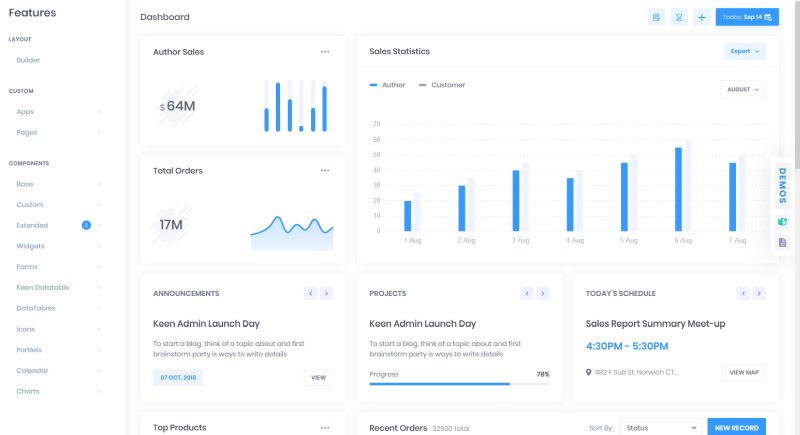Open the August month dropdown
The width and height of the screenshot is (800, 435).
(742, 89)
